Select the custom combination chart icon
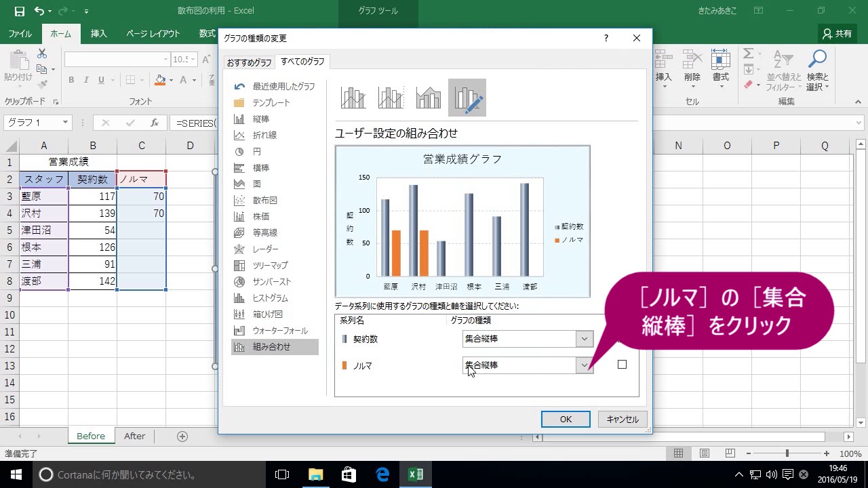The width and height of the screenshot is (868, 488). click(x=467, y=98)
